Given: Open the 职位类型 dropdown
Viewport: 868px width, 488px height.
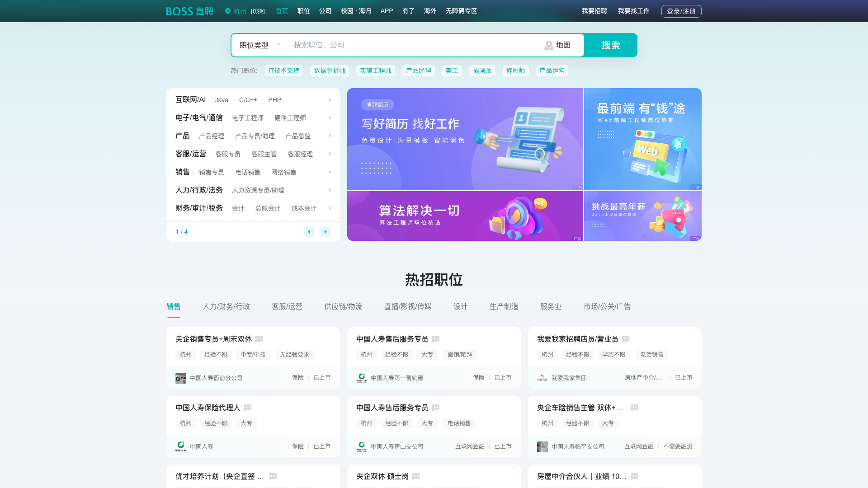Looking at the screenshot, I should point(260,45).
